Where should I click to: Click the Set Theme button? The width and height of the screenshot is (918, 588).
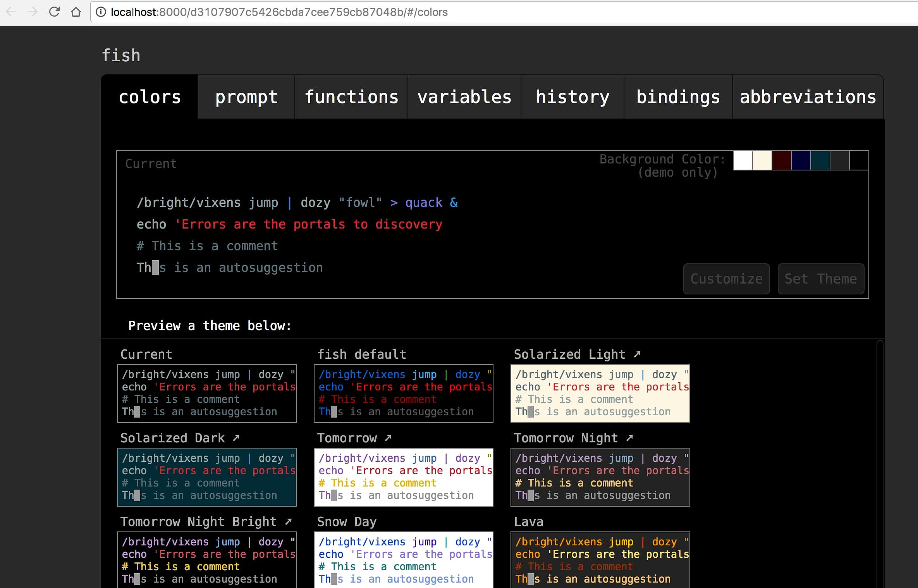tap(820, 279)
